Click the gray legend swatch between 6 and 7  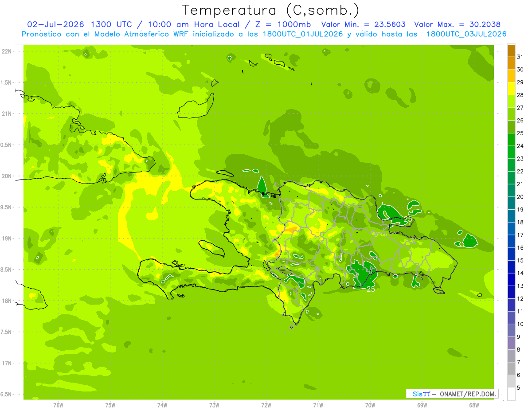point(511,369)
